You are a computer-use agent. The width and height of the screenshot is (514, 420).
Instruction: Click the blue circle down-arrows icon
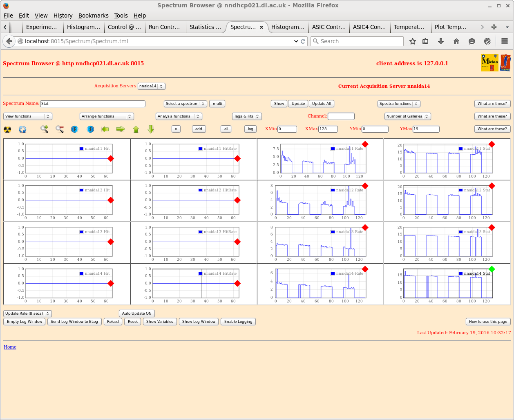[x=75, y=129]
